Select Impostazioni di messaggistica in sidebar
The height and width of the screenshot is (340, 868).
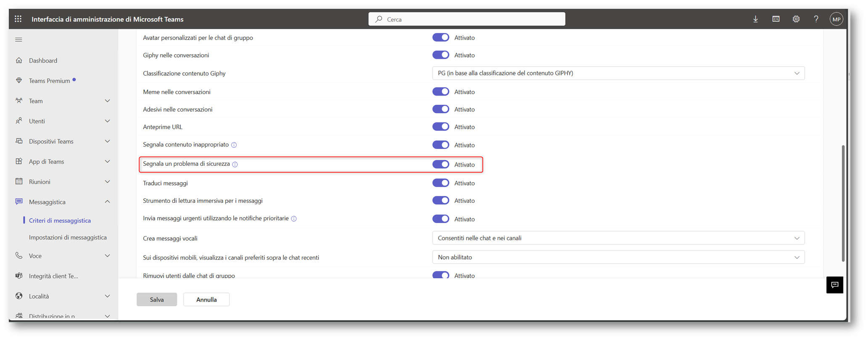tap(68, 237)
